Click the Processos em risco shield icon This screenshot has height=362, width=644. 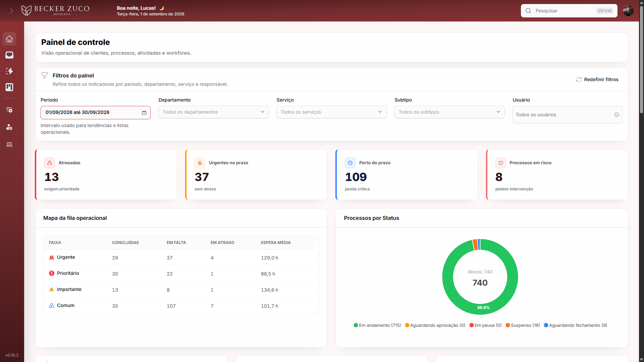pos(501,163)
